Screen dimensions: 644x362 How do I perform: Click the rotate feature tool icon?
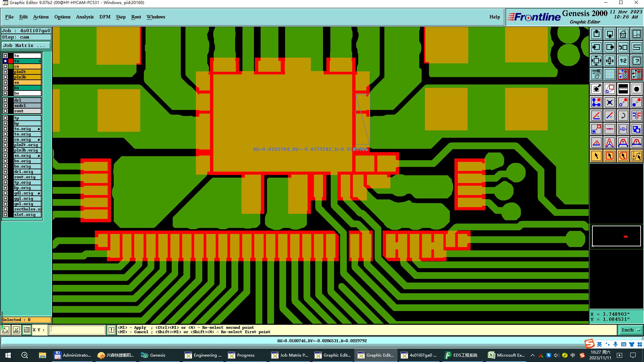[623, 116]
